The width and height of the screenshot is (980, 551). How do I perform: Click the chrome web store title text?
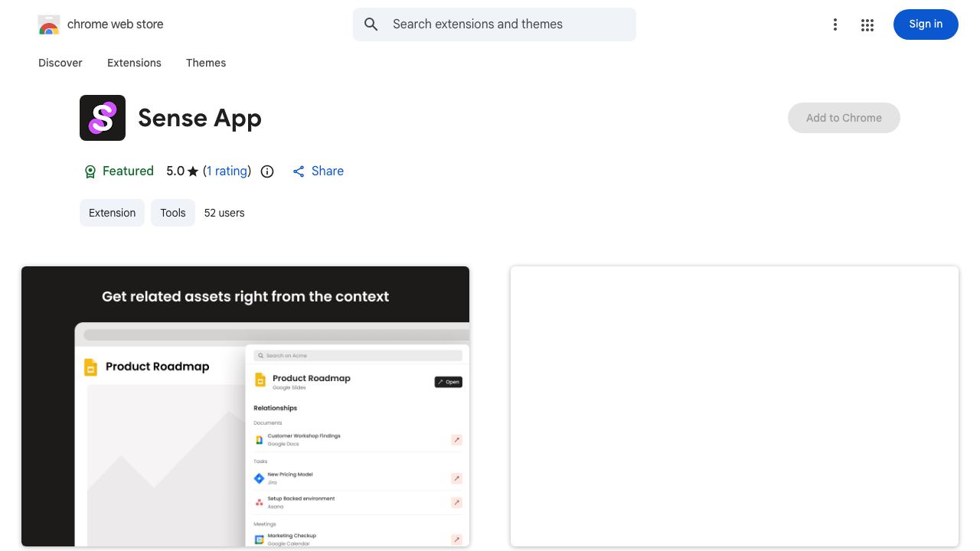pos(116,24)
